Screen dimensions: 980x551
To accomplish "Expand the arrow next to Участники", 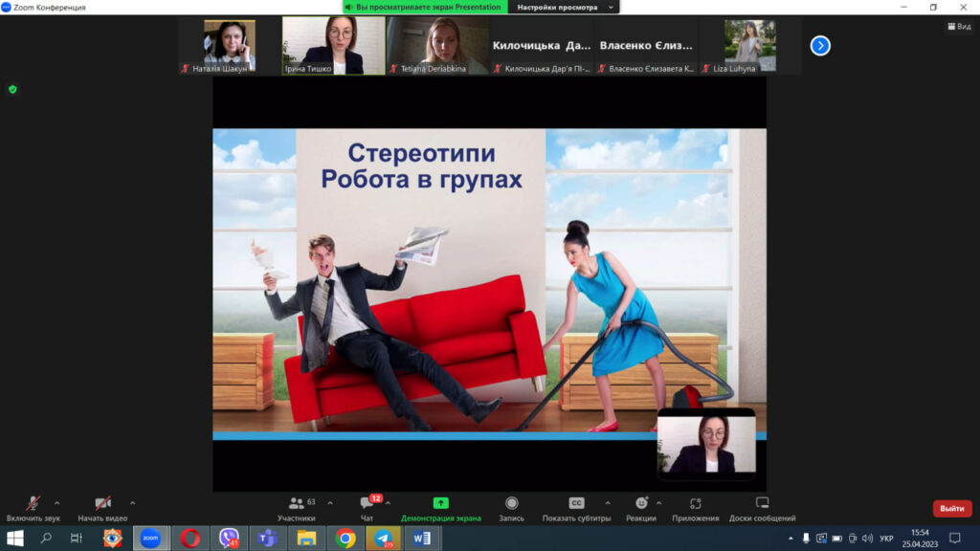I will click(x=330, y=502).
